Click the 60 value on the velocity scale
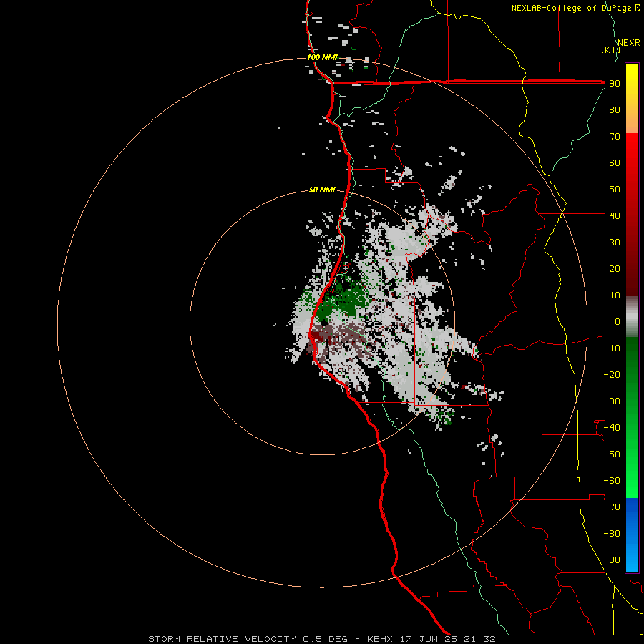Screen dimensions: 644x644 click(615, 162)
